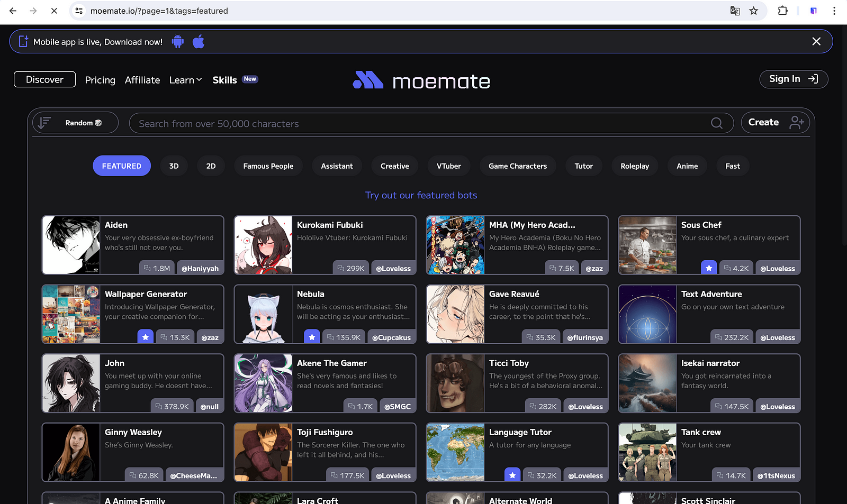View creator @flurinsya's profile
Viewport: 847px width, 504px height.
click(585, 337)
